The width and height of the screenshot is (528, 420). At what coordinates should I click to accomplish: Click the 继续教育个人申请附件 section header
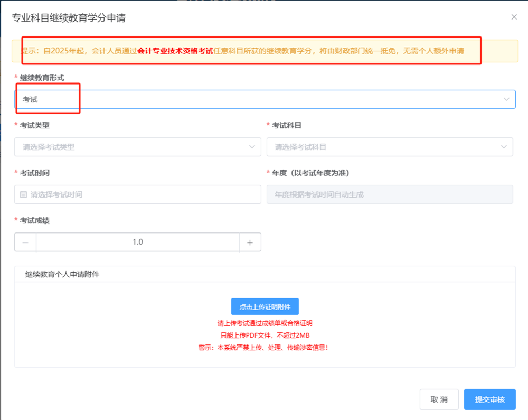pos(62,274)
